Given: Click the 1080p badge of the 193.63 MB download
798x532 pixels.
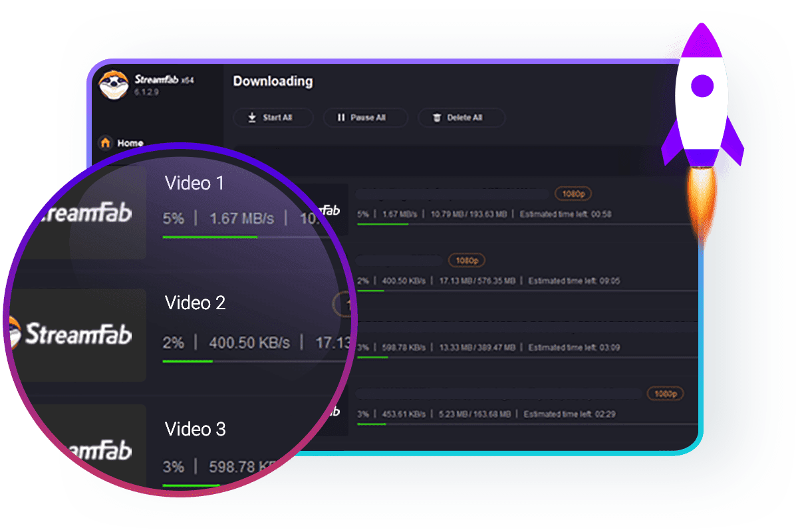Looking at the screenshot, I should click(573, 194).
